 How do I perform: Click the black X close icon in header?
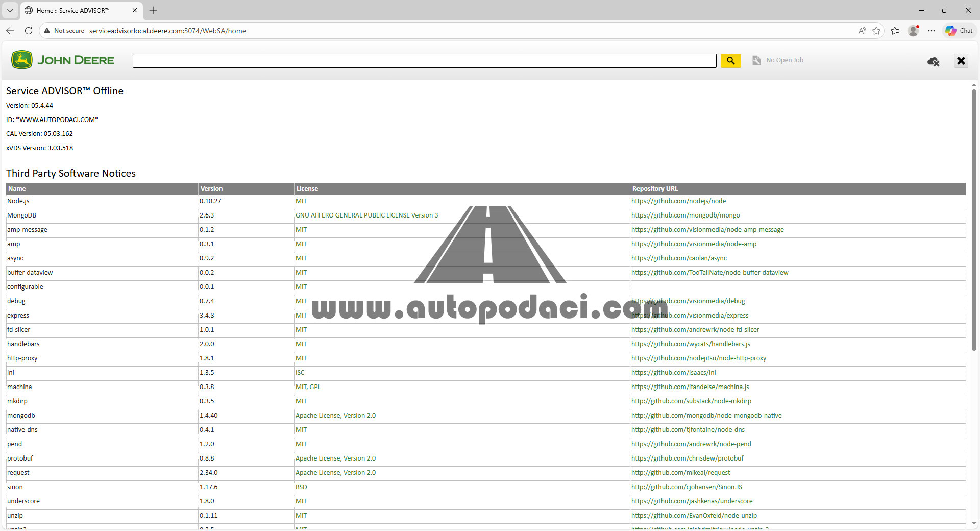click(961, 61)
